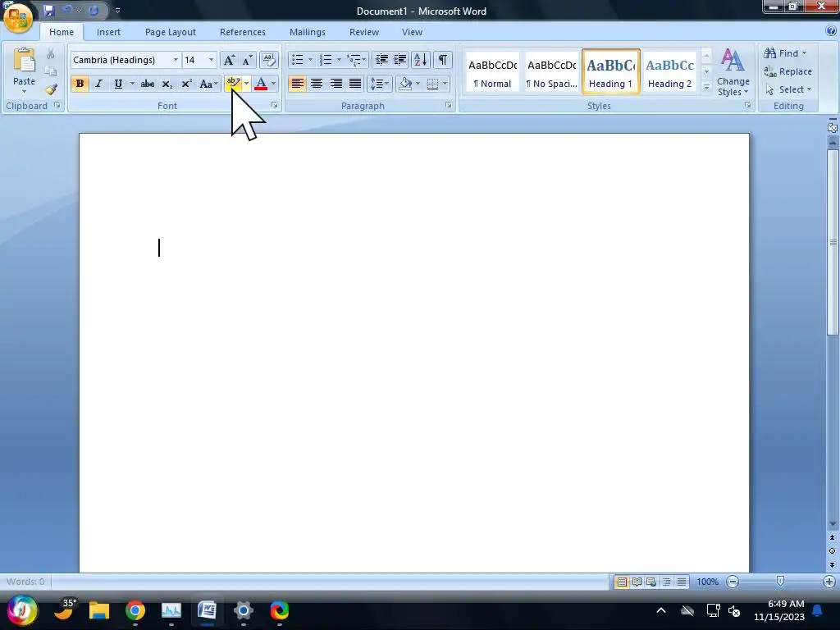
Task: Click the Copy icon in Clipboard group
Action: pos(51,71)
